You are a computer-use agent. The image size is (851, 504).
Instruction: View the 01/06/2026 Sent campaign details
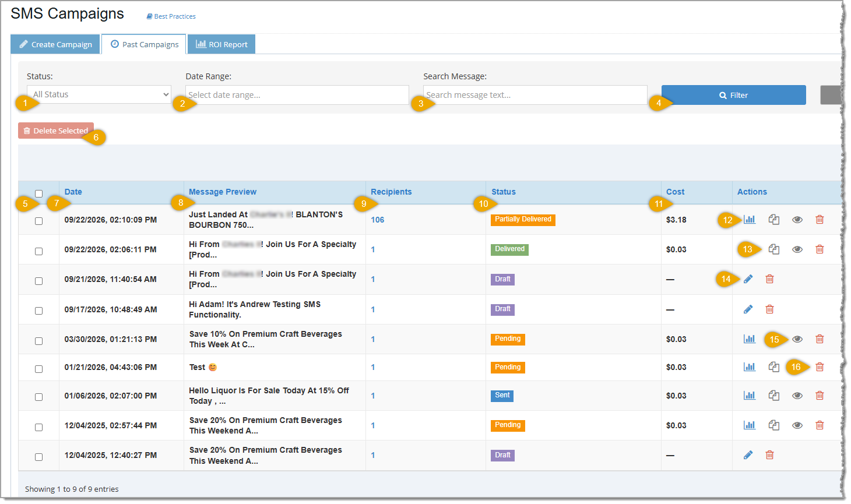pyautogui.click(x=797, y=396)
